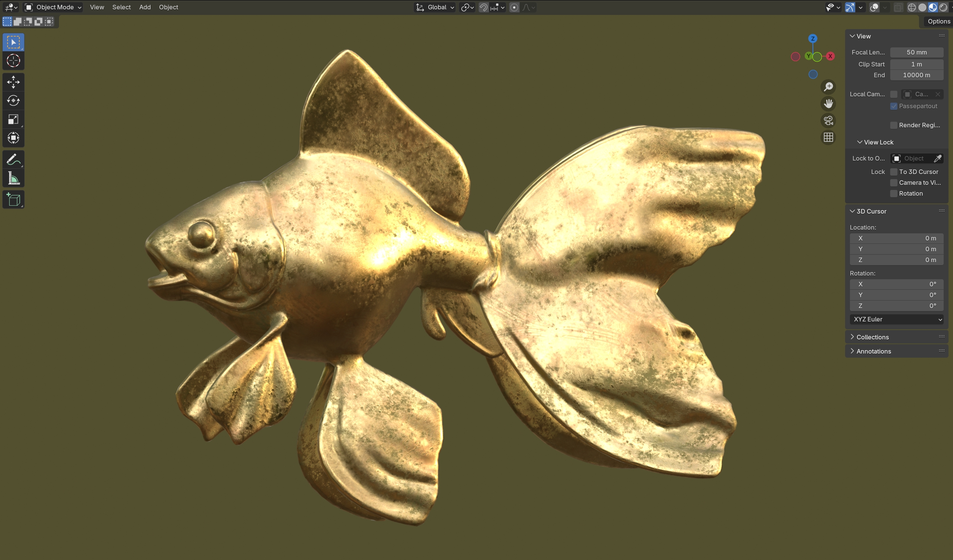Click the Clip End 10000 m field

[916, 75]
